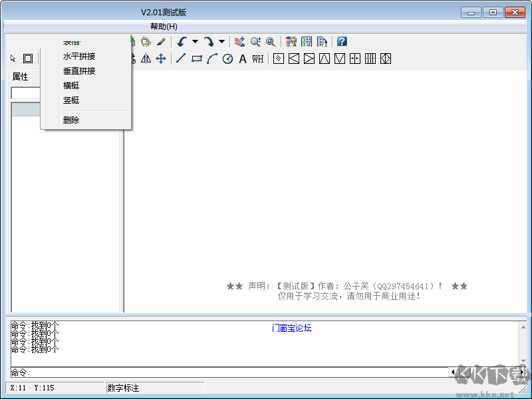532x399 pixels.
Task: Insert the double casement window icon
Action: tap(386, 59)
